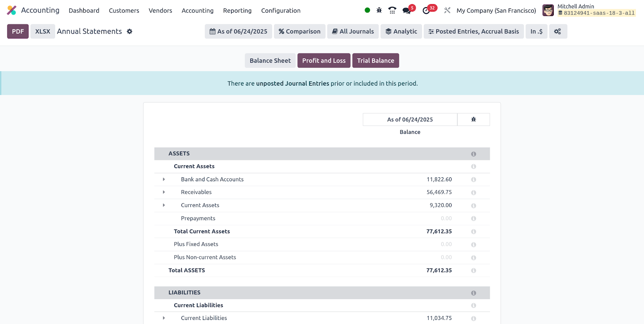This screenshot has width=644, height=324.
Task: Click info icon on Receivables row
Action: [x=473, y=193]
